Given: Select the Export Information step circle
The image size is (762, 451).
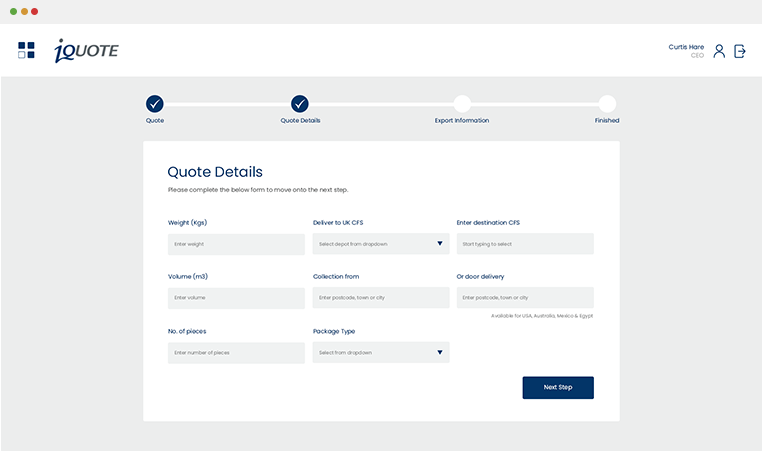Looking at the screenshot, I should tap(462, 104).
